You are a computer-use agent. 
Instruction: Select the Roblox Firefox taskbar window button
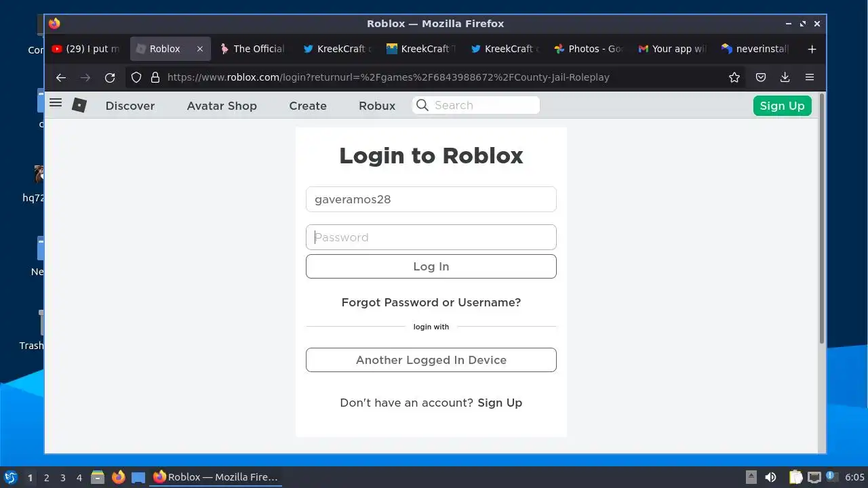[x=216, y=477]
